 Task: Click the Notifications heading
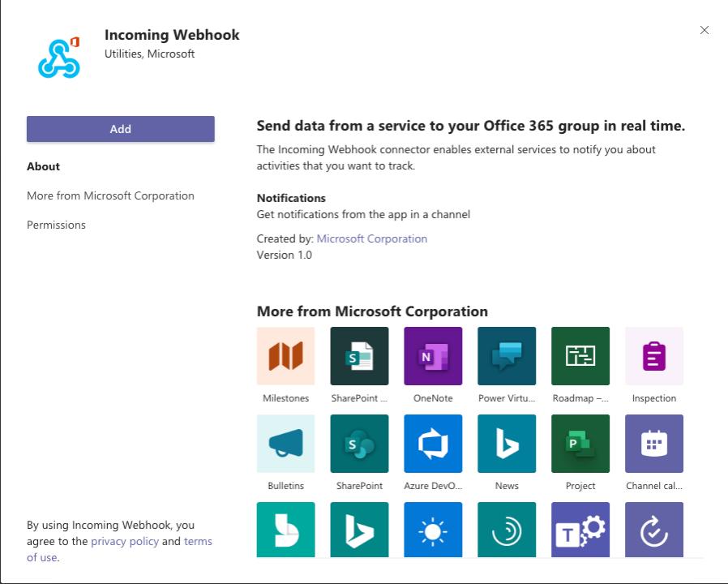[x=291, y=198]
